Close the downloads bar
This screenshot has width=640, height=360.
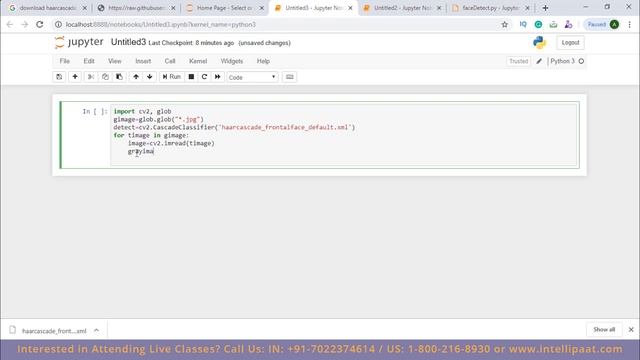click(631, 329)
